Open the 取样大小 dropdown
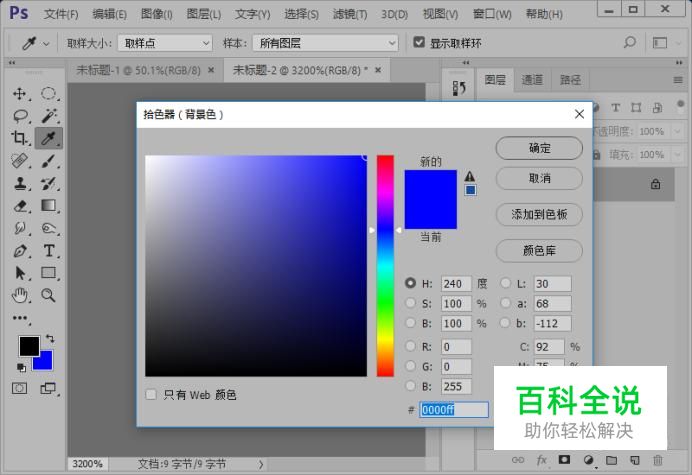Viewport: 692px width, 475px height. pos(165,43)
